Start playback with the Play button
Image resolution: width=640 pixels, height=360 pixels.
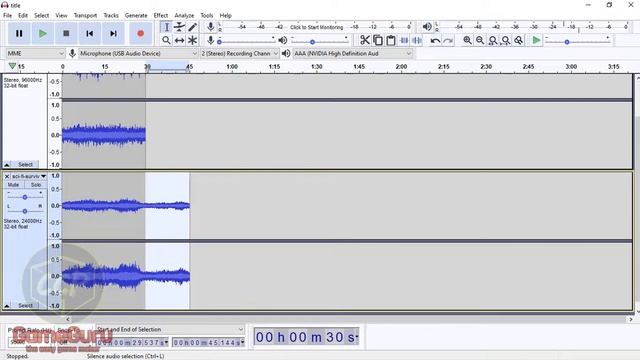tap(42, 33)
